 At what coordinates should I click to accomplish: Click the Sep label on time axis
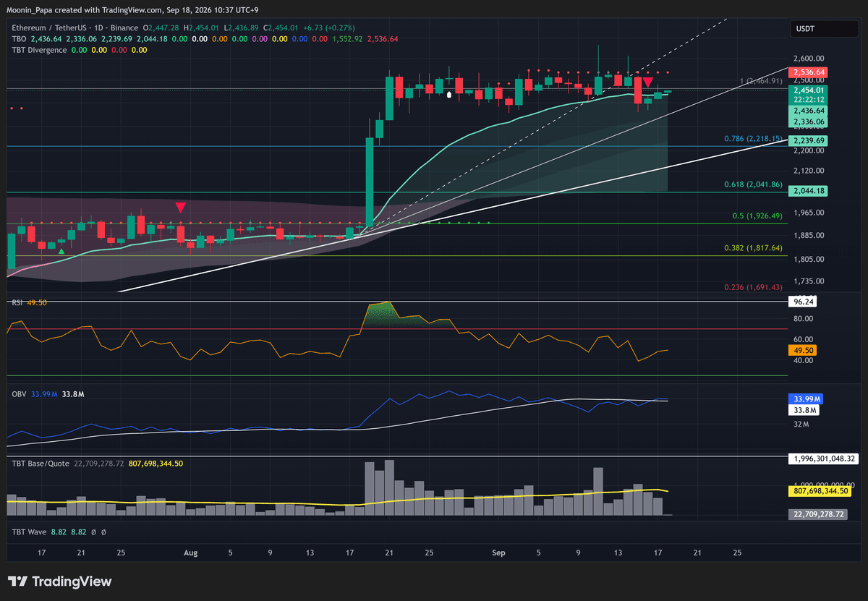pos(498,553)
